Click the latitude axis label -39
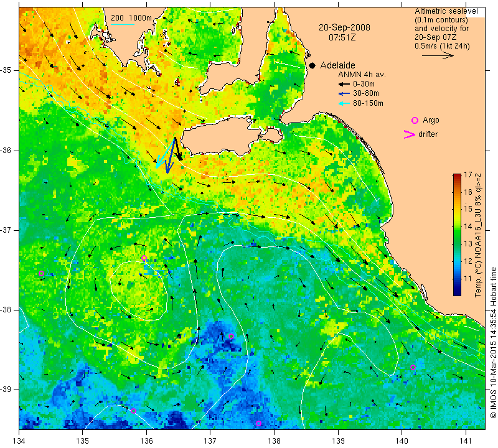This screenshot has height=448, width=498. coord(7,390)
